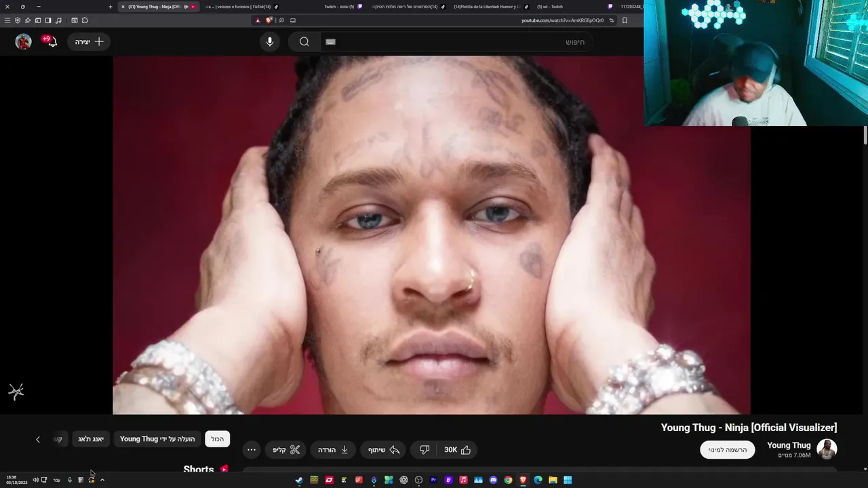Open a new browser tab with plus
Image resolution: width=868 pixels, height=488 pixels.
coord(111,7)
